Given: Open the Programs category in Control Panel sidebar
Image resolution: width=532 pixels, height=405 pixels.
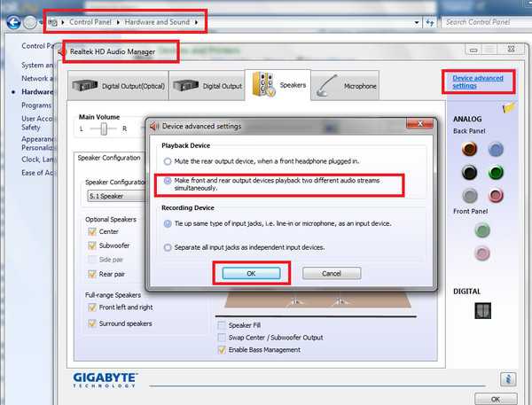Looking at the screenshot, I should tap(36, 105).
